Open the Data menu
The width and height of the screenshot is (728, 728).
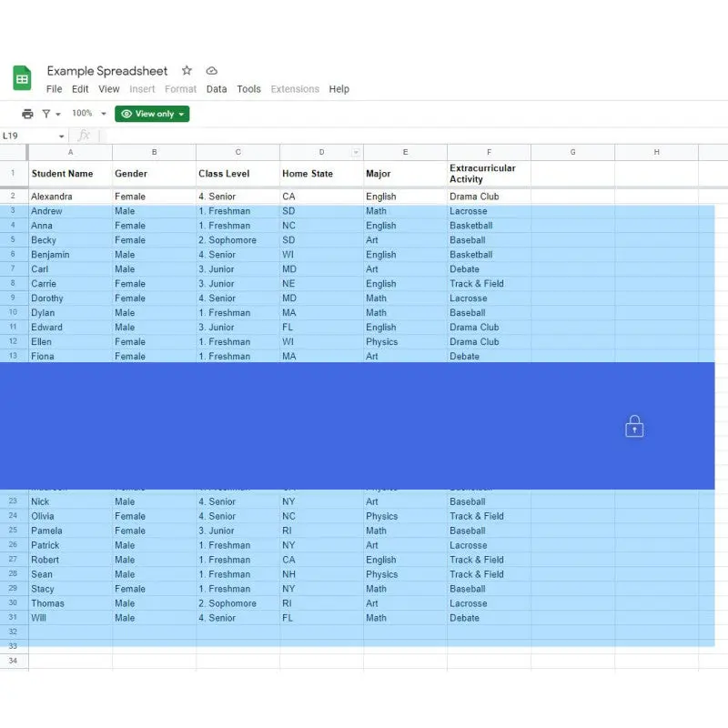pos(217,89)
